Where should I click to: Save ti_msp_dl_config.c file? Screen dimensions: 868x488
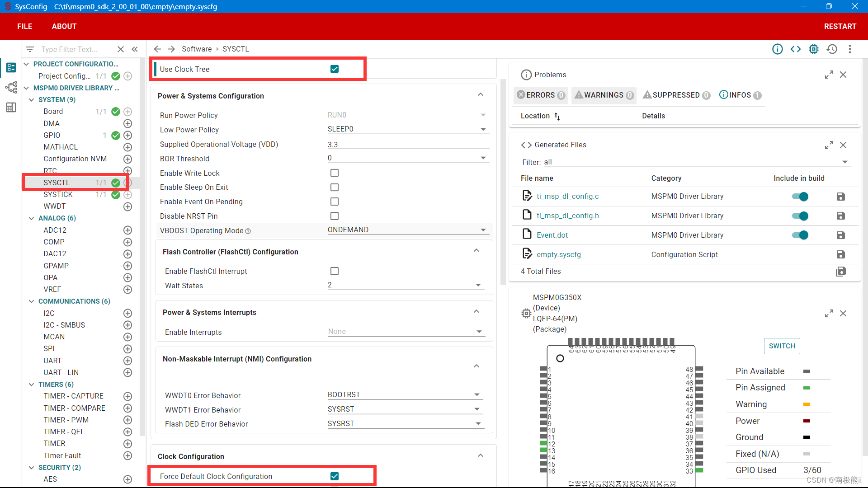click(x=841, y=197)
